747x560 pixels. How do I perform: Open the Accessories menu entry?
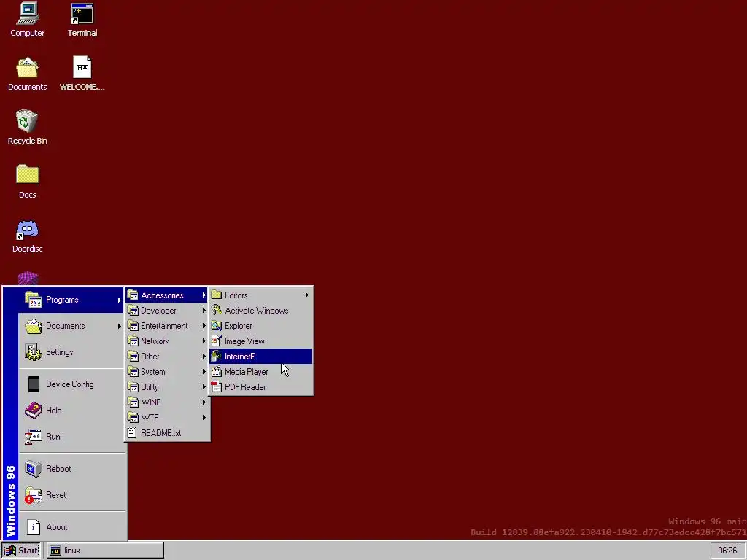tap(166, 295)
